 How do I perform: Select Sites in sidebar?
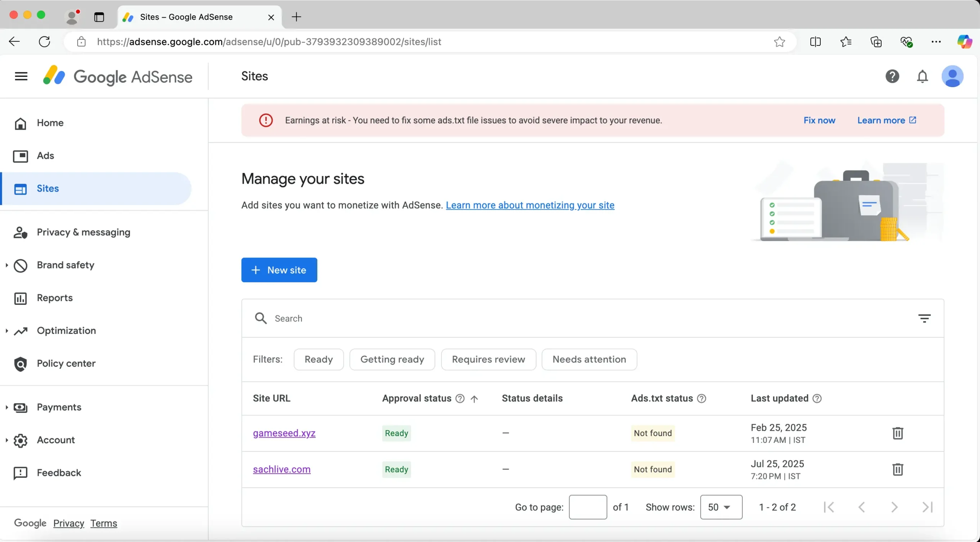(96, 189)
